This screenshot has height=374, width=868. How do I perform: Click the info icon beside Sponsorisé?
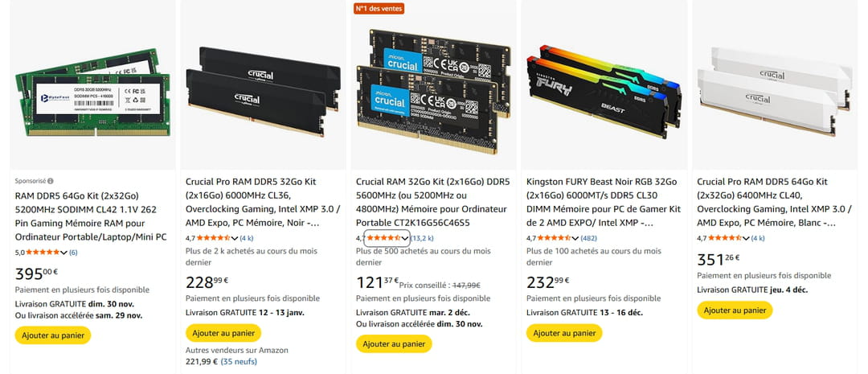(x=51, y=182)
